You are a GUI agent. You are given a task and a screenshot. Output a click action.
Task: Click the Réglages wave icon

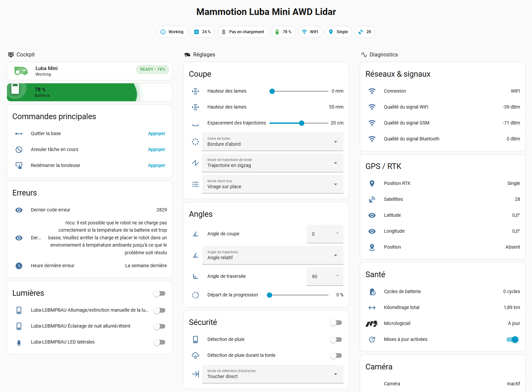click(x=188, y=54)
